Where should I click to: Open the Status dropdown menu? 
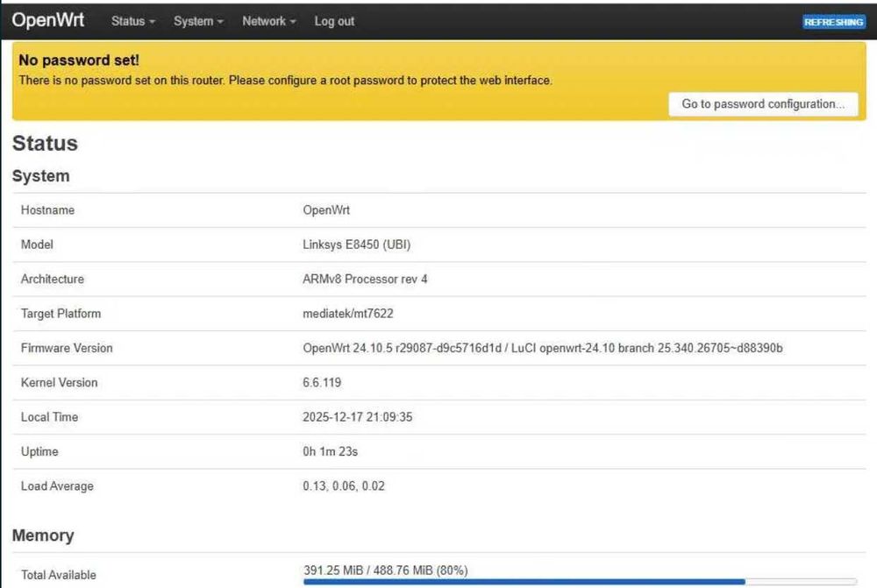pos(133,21)
